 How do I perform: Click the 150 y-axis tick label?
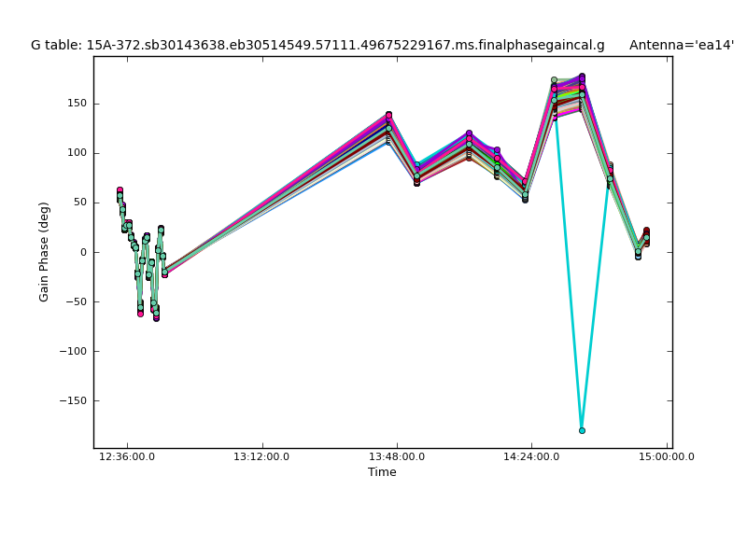76,104
